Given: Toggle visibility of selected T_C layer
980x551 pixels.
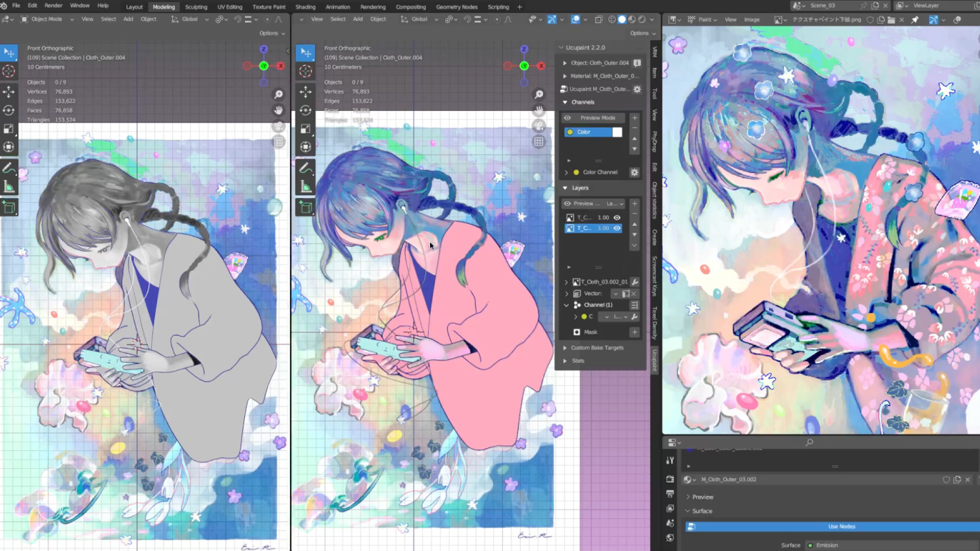Looking at the screenshot, I should [617, 229].
